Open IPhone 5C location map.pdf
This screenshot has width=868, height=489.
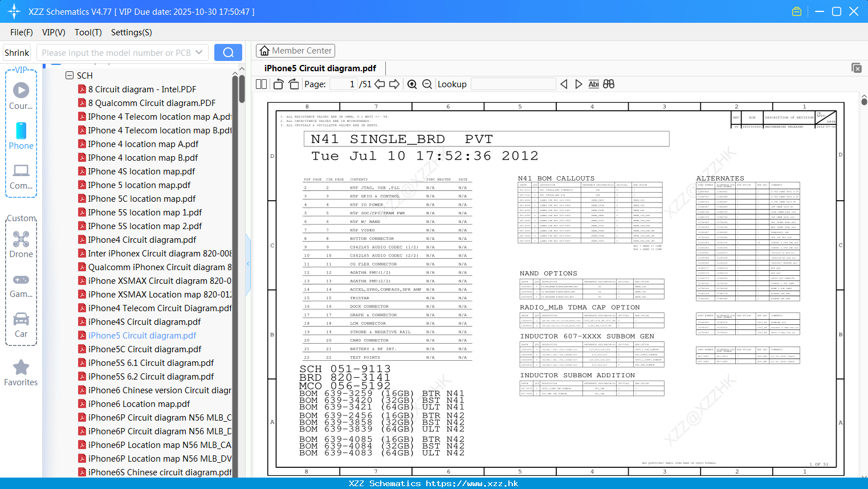tap(142, 199)
